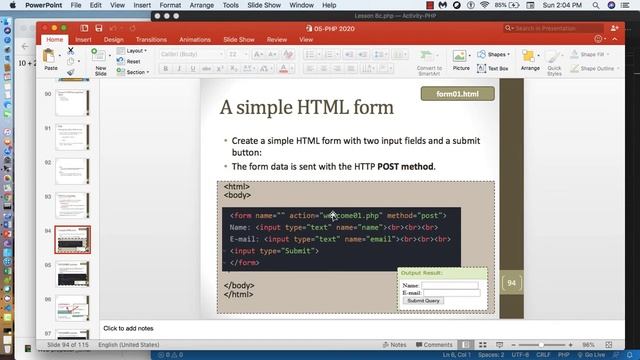Open the Shapes dropdown
Screen dimensions: 640x360
pos(493,54)
